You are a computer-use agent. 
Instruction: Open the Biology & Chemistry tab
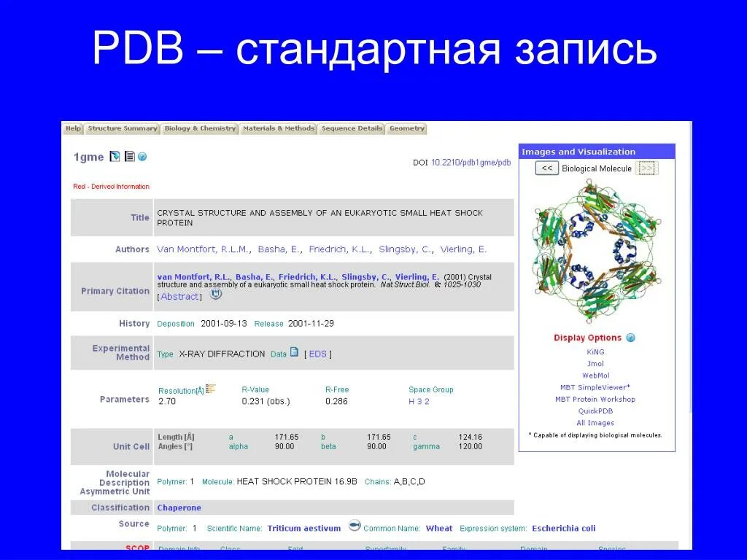pos(200,128)
